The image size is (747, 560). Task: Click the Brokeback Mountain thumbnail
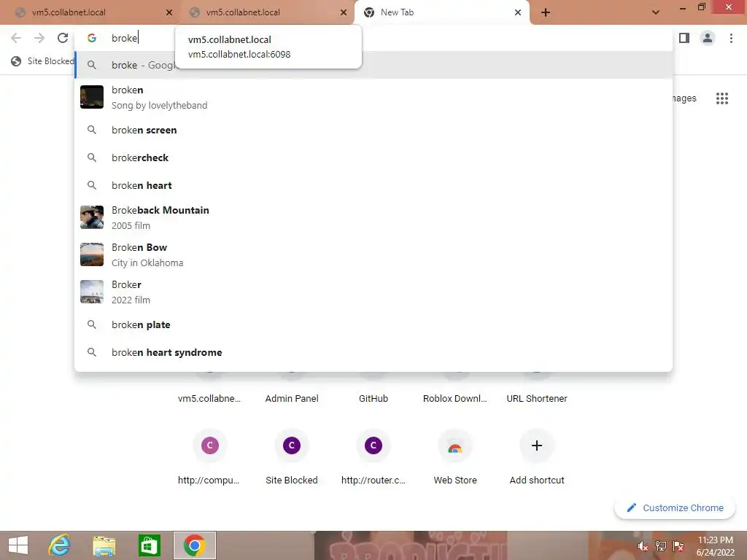(92, 217)
